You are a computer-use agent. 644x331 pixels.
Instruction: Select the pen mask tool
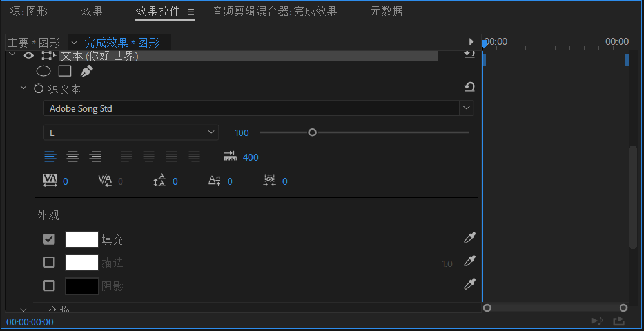click(86, 72)
